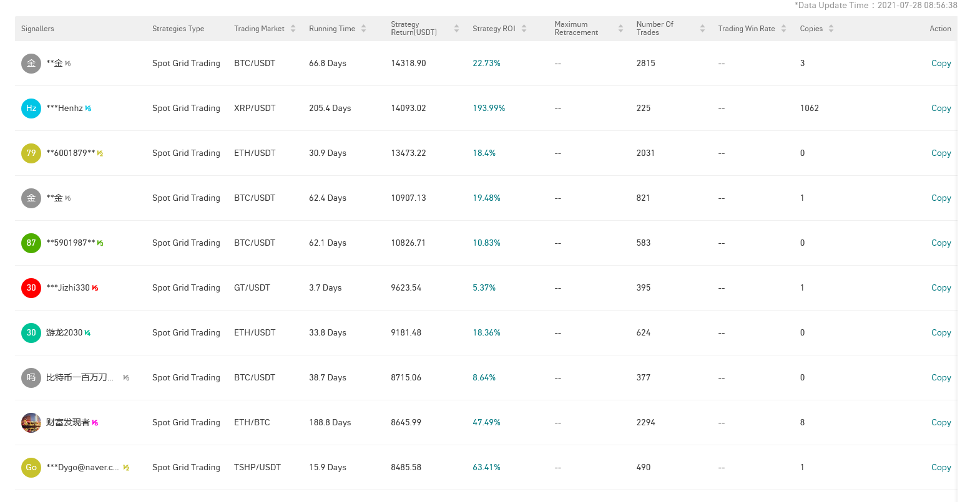The height and width of the screenshot is (502, 980).
Task: Copy the strategy by 游龙2030
Action: [x=941, y=333]
